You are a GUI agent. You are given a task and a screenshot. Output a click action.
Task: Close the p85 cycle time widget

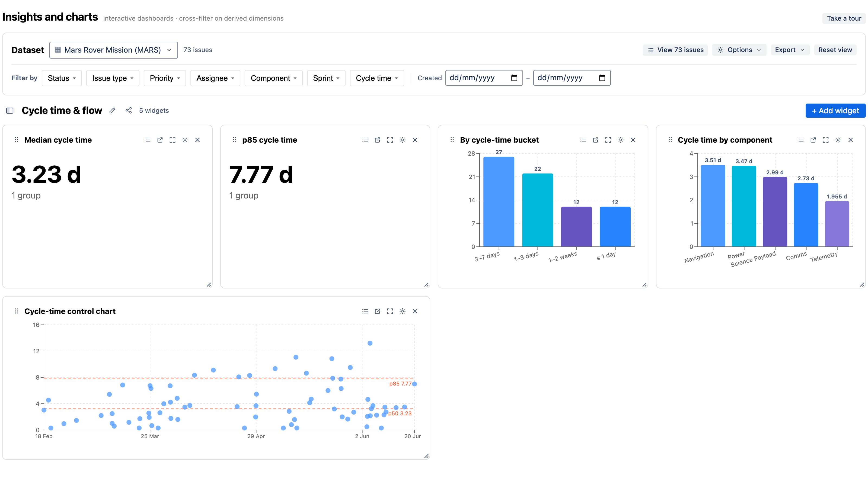coord(415,140)
